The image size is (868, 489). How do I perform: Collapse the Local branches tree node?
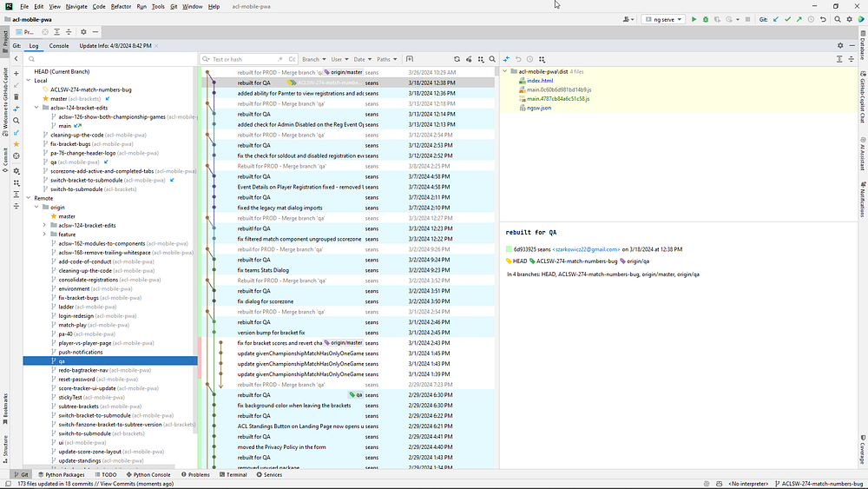[29, 81]
